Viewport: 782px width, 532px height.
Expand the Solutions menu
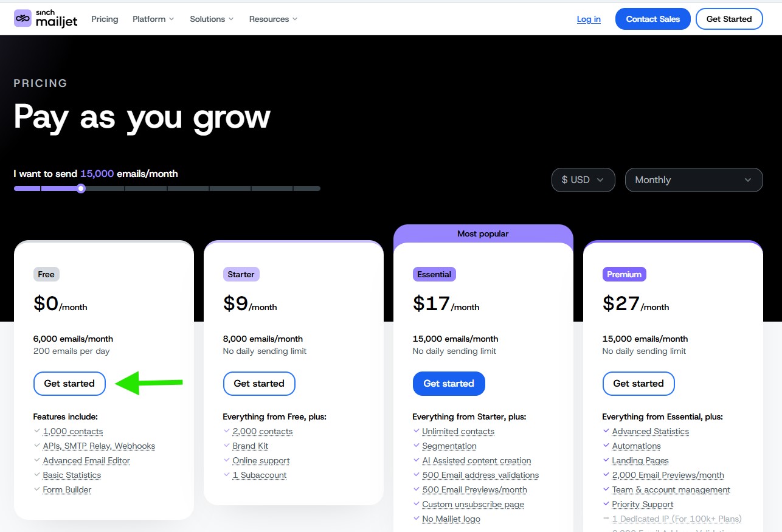(x=212, y=19)
